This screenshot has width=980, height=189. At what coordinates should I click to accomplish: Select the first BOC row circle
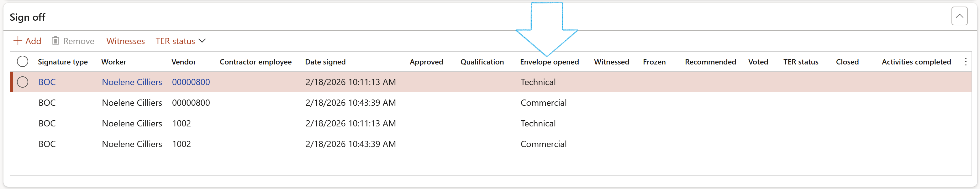(23, 82)
